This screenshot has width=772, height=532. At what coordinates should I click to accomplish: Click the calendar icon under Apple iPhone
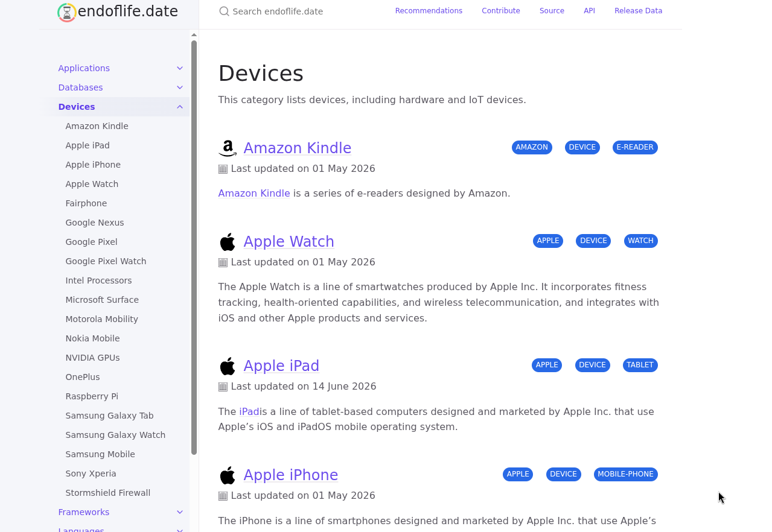tap(223, 496)
